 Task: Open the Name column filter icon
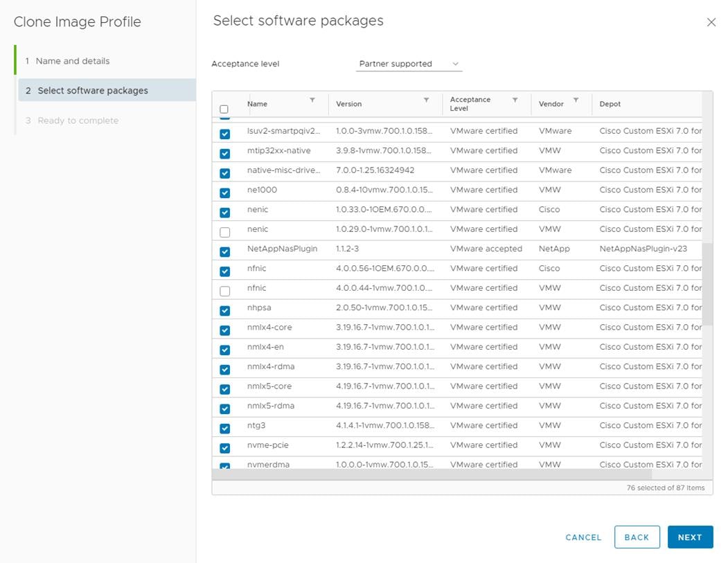(x=312, y=100)
